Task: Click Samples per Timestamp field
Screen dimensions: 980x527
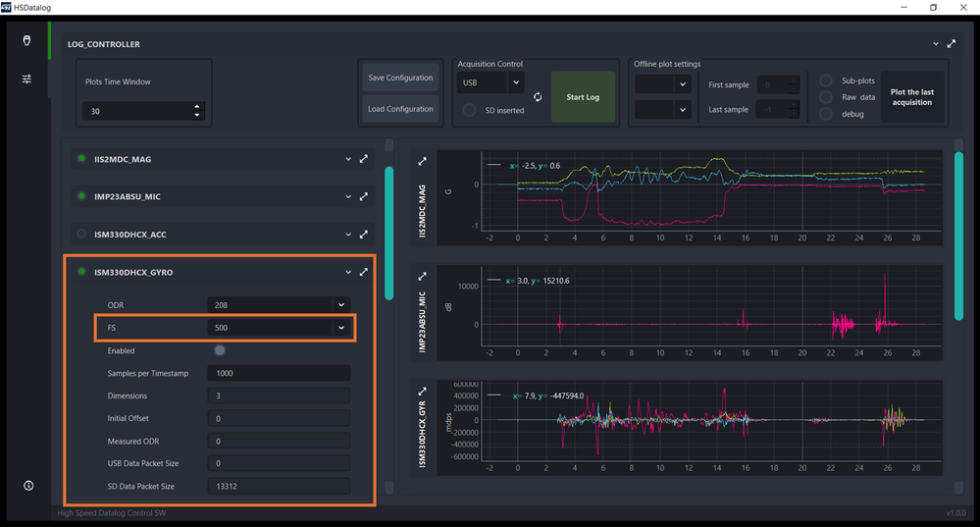Action: 279,373
